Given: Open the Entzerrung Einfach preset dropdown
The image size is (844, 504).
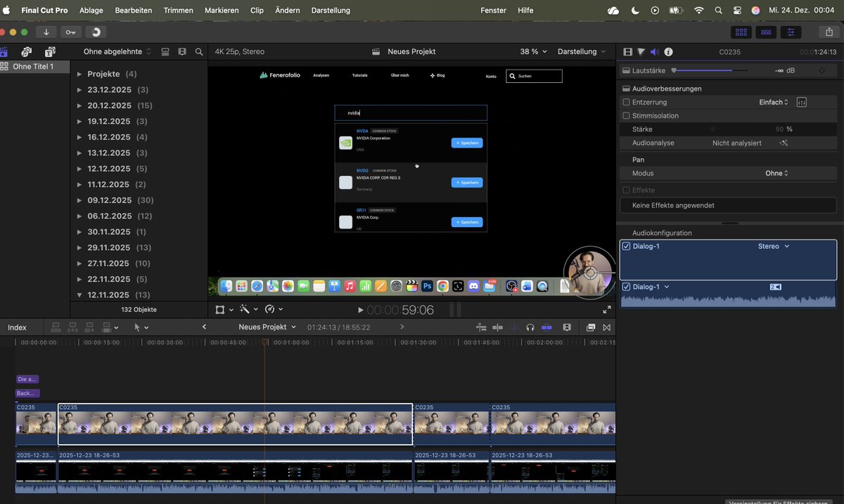Looking at the screenshot, I should 774,102.
